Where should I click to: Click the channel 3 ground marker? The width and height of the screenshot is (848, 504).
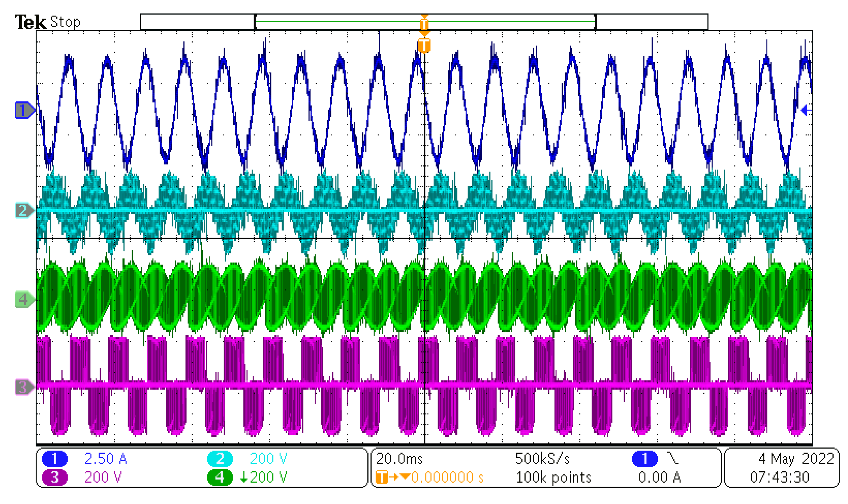pos(25,387)
